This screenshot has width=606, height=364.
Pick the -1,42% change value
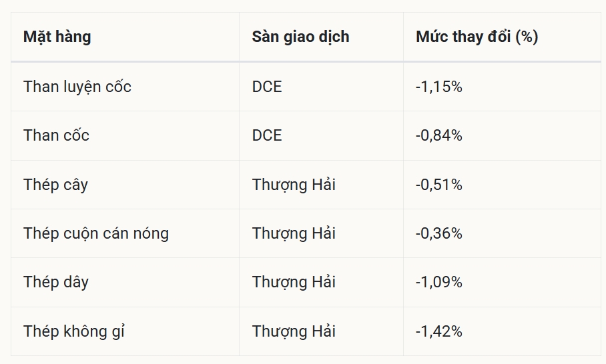(438, 331)
